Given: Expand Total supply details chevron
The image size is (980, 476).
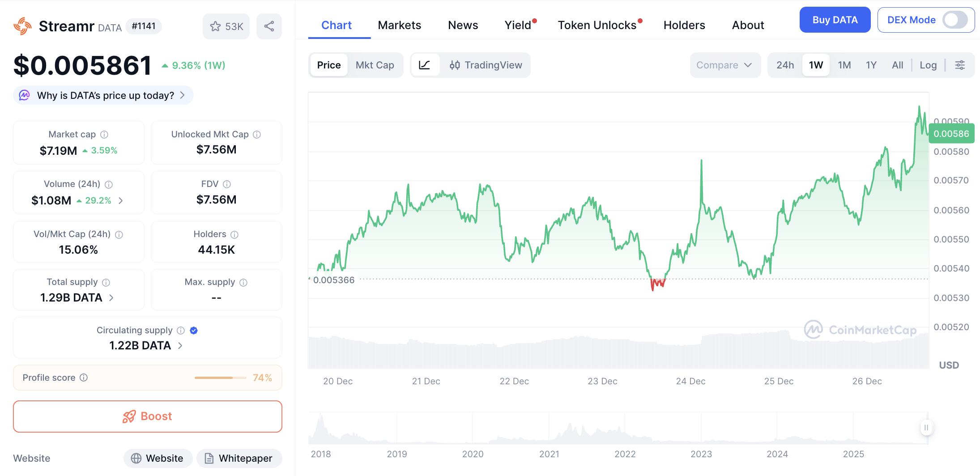Looking at the screenshot, I should pos(111,297).
